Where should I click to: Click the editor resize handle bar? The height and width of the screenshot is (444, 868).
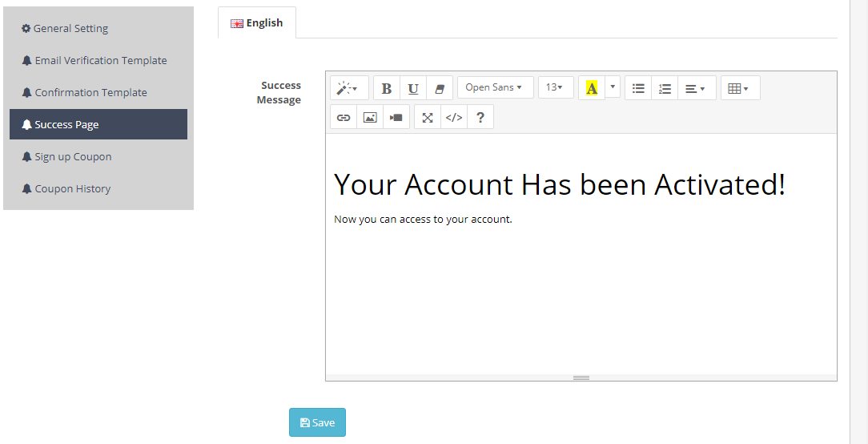tap(581, 377)
